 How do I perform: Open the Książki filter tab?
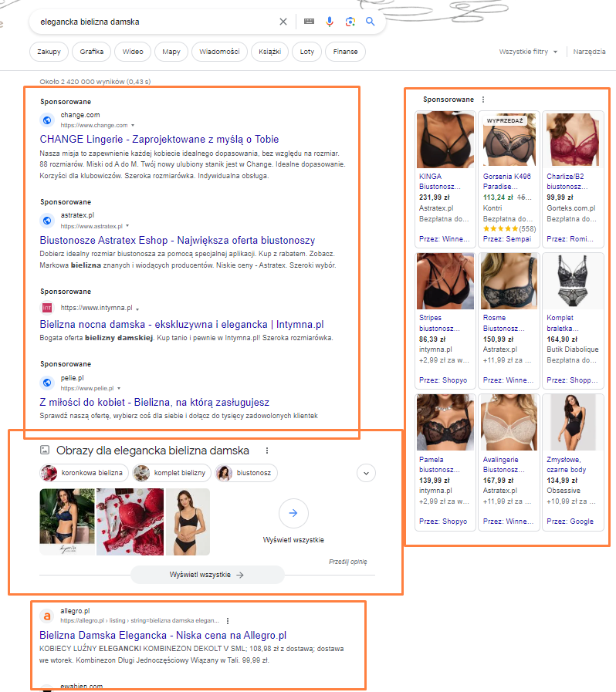270,52
